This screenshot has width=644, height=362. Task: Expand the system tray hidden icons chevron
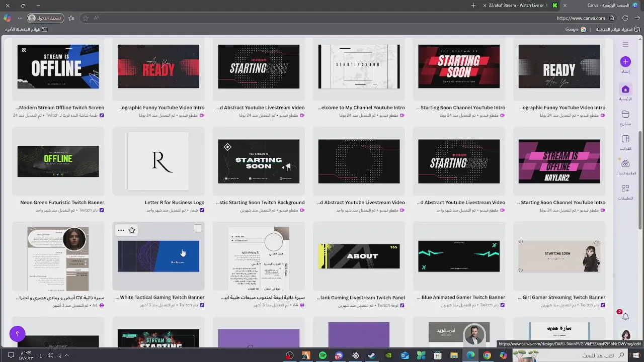coord(66,355)
